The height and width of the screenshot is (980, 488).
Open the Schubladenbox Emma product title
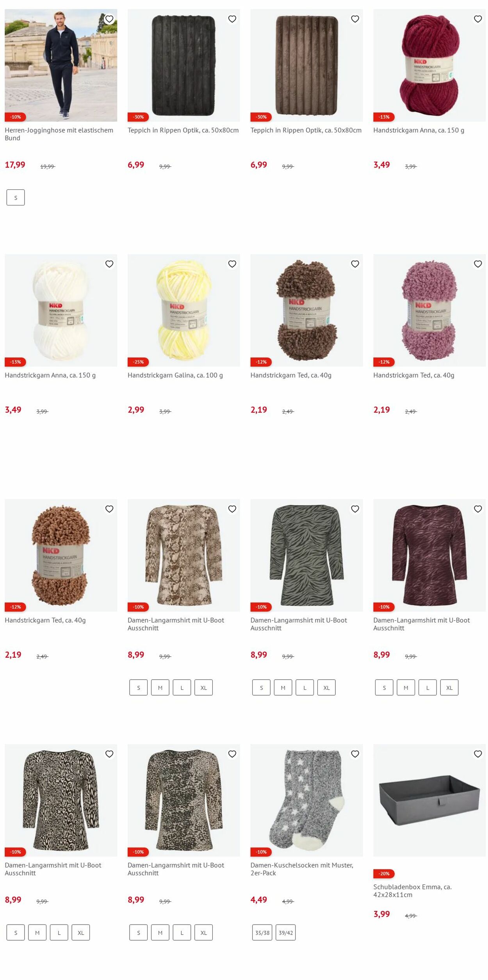coord(412,890)
